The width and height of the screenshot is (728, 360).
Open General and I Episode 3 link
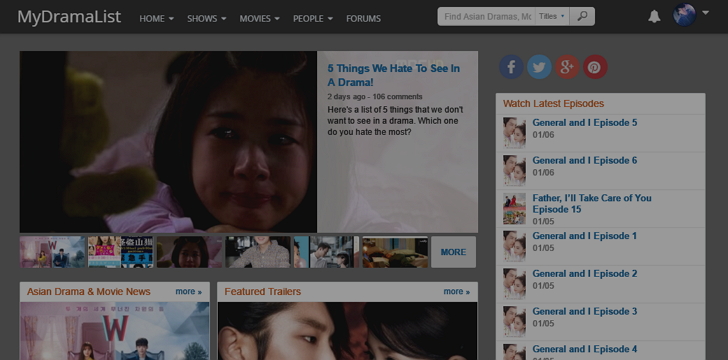click(585, 311)
